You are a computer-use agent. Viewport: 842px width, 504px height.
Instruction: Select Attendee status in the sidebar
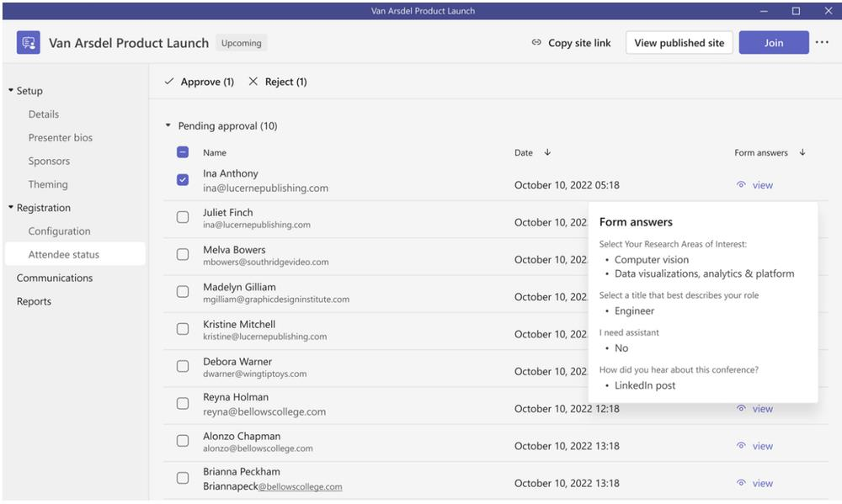point(75,254)
